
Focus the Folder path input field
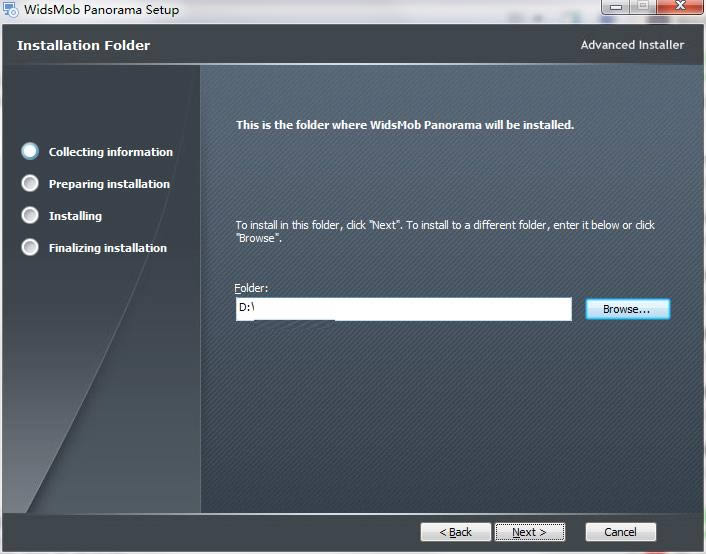403,309
